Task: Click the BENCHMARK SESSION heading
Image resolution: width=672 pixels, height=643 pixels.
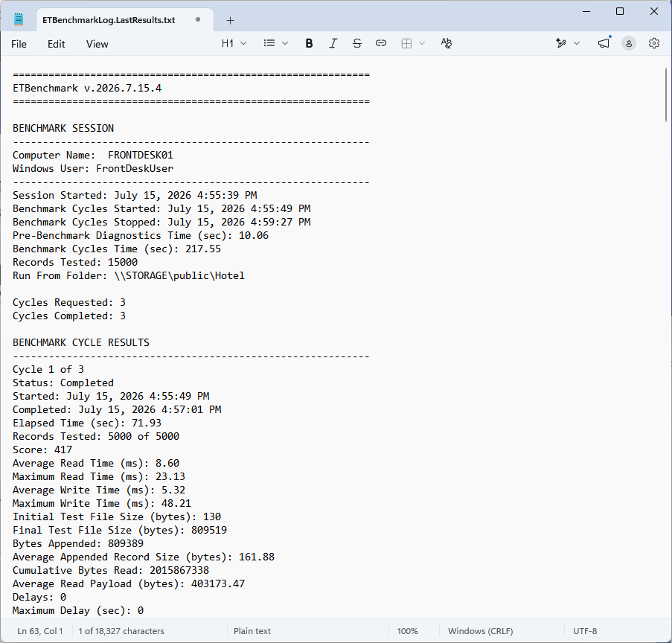Action: (63, 128)
